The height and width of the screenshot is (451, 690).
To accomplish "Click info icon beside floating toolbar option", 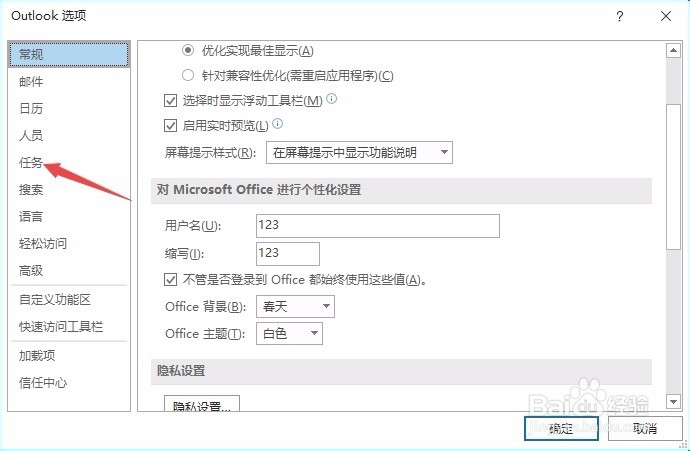I will 331,99.
